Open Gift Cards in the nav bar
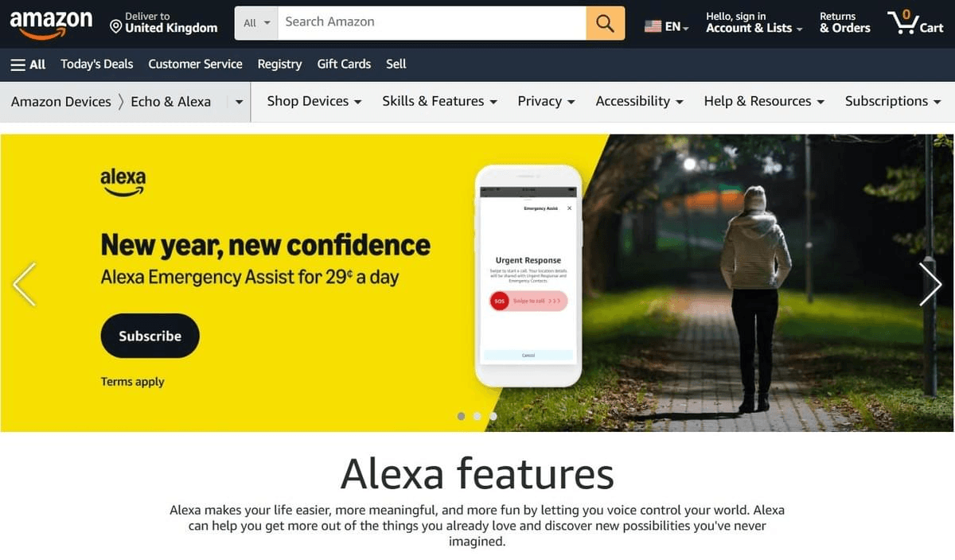The image size is (955, 560). tap(344, 64)
